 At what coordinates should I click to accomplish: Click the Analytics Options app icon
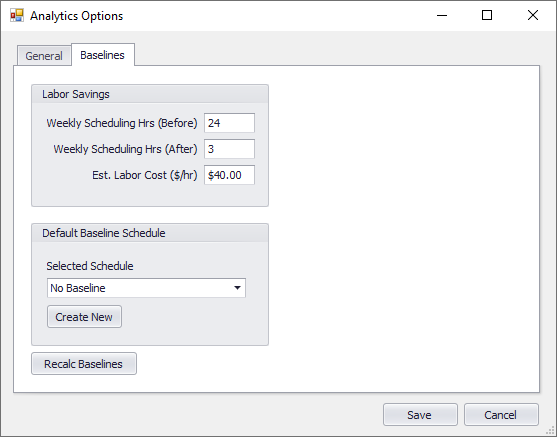pyautogui.click(x=17, y=16)
